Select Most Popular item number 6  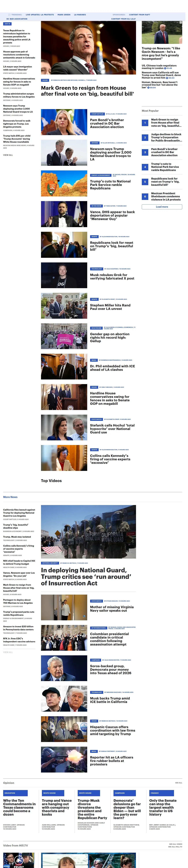pyautogui.click(x=145, y=196)
